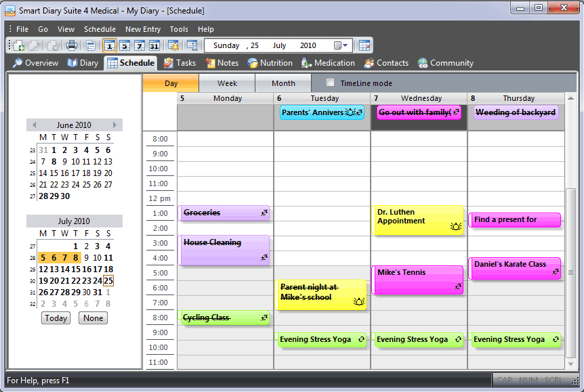Image resolution: width=584 pixels, height=392 pixels.
Task: Select the 7-day week view icon
Action: coord(140,45)
